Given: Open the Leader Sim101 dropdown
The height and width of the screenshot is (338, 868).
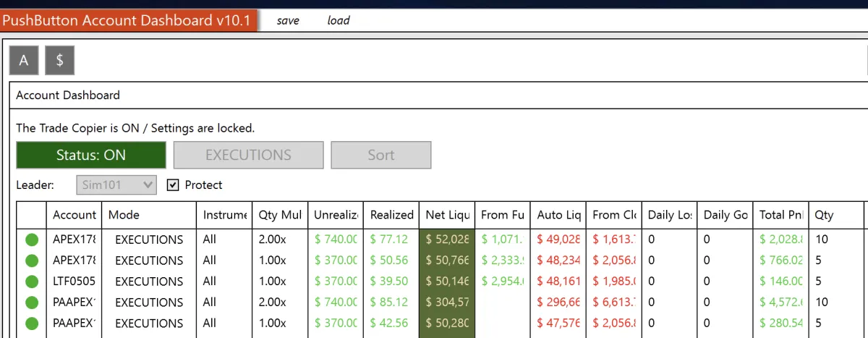Looking at the screenshot, I should tap(116, 185).
